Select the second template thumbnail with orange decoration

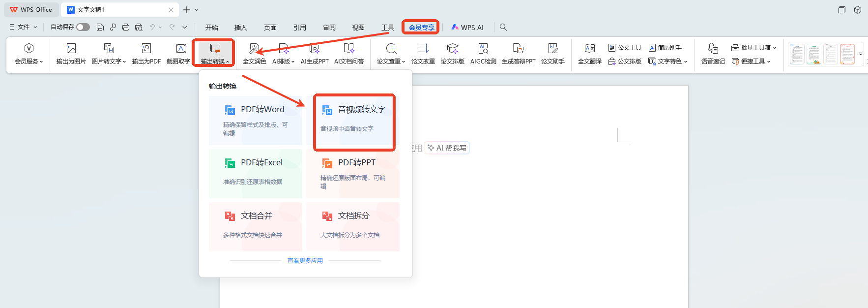814,54
